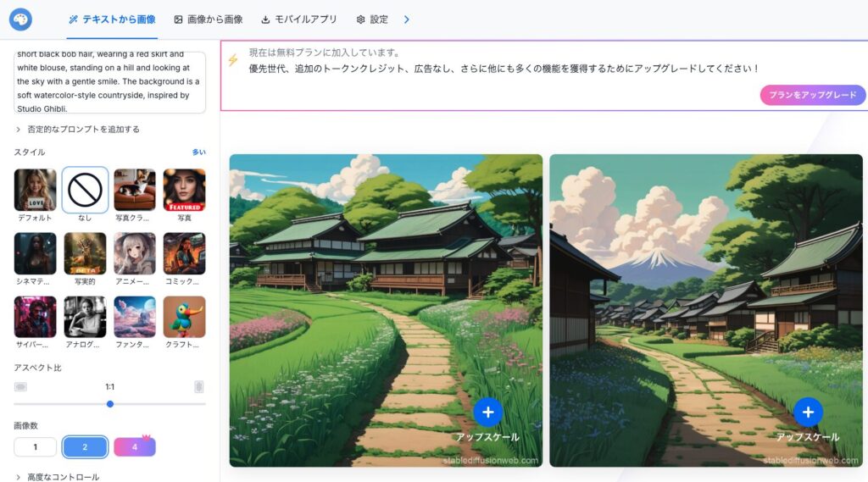Screen dimensions: 868x482
Task: Click the aspect ratio slider handle
Action: (x=110, y=404)
